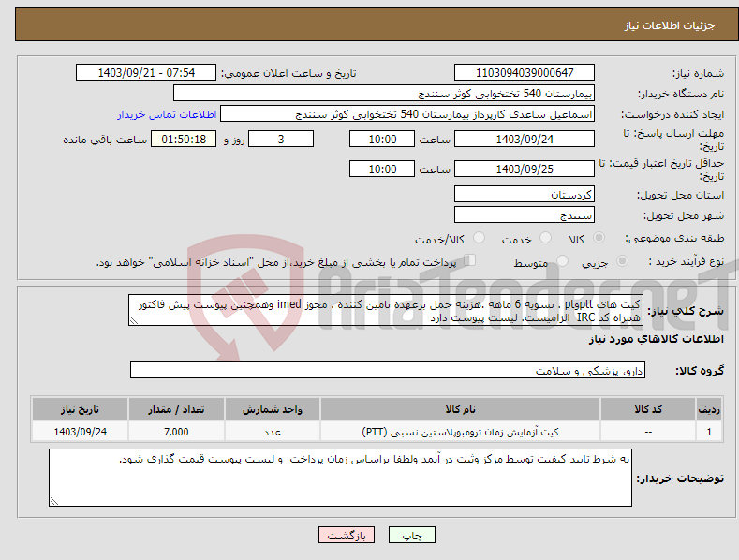Click the شرح کلی نیاز description textarea
Image resolution: width=739 pixels, height=560 pixels.
click(x=386, y=310)
